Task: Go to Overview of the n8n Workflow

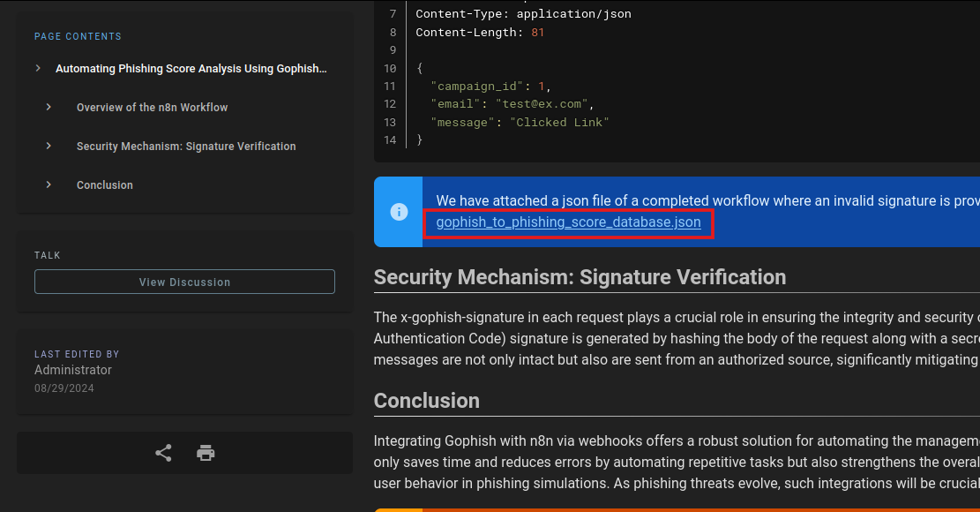Action: [152, 108]
